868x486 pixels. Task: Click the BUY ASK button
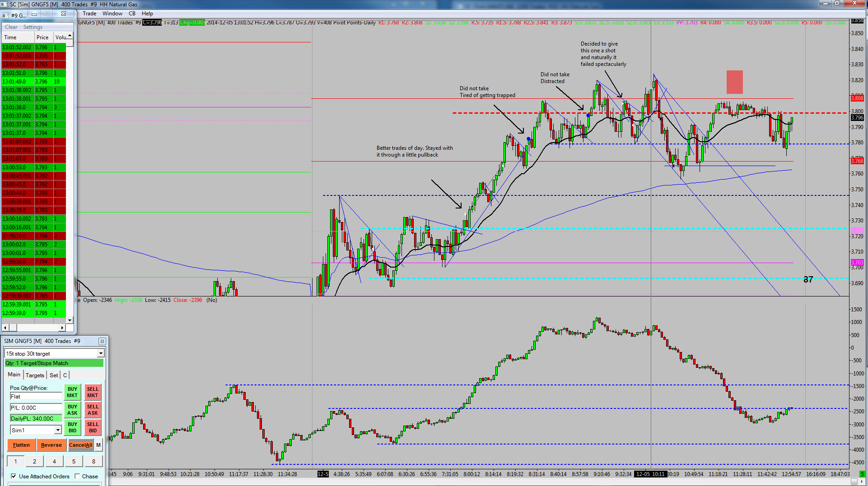[x=72, y=410]
